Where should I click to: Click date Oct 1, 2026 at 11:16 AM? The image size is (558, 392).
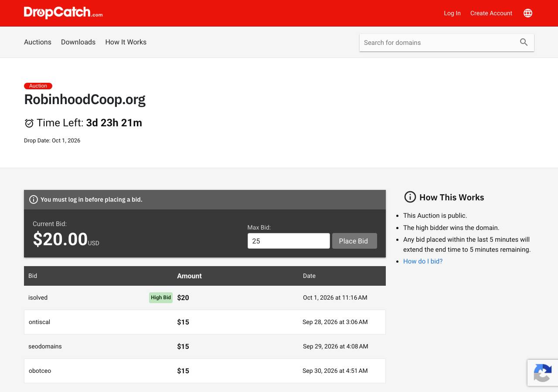(335, 297)
